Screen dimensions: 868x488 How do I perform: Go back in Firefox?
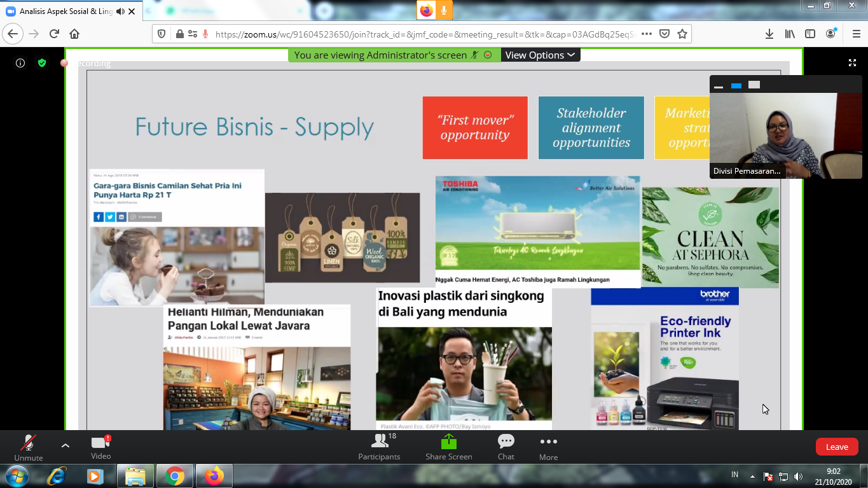(13, 34)
